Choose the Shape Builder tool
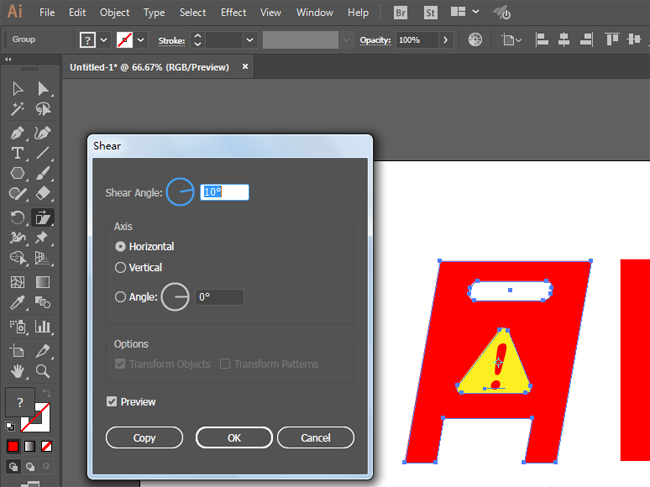 pyautogui.click(x=17, y=258)
